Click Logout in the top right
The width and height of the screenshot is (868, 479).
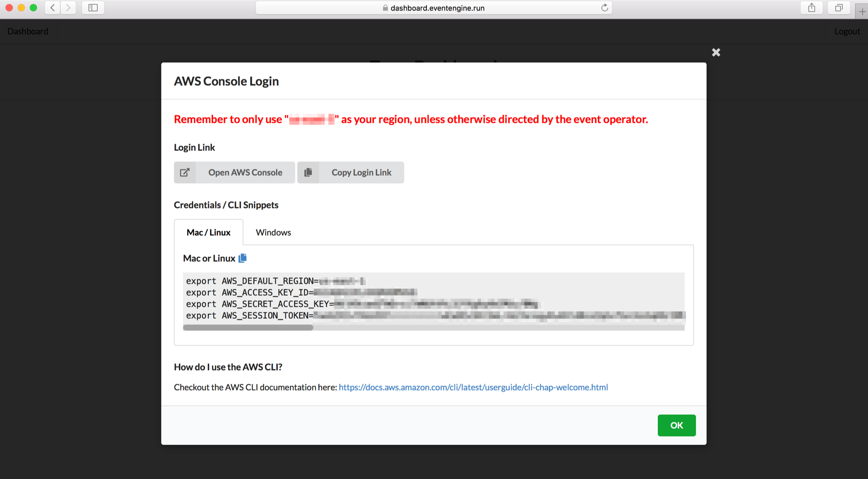pos(847,31)
